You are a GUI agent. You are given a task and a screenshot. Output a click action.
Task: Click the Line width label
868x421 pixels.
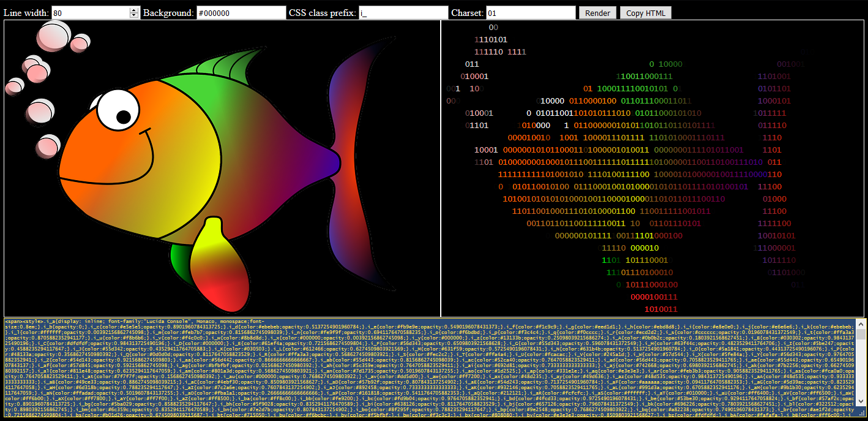24,12
